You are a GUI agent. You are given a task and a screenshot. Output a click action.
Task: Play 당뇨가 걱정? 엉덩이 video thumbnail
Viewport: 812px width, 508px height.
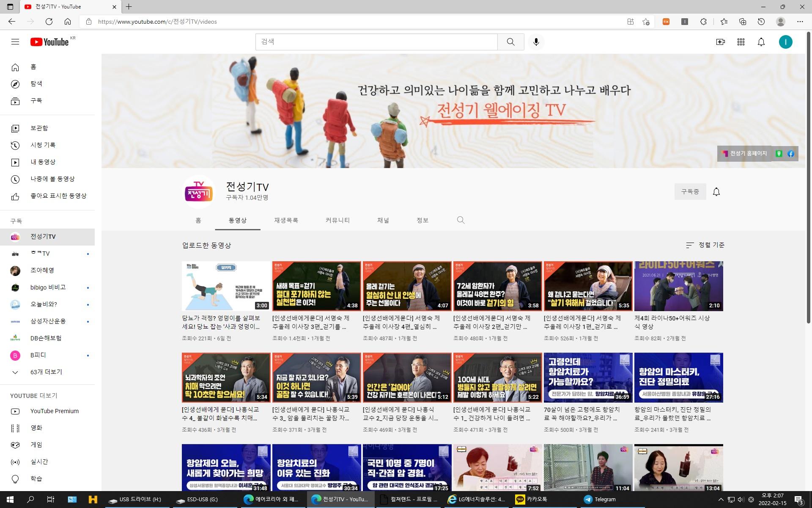(226, 286)
